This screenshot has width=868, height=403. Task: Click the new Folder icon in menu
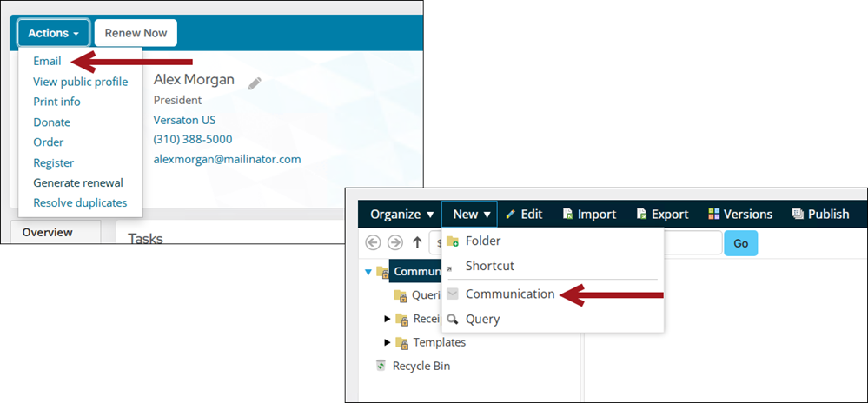tap(453, 241)
